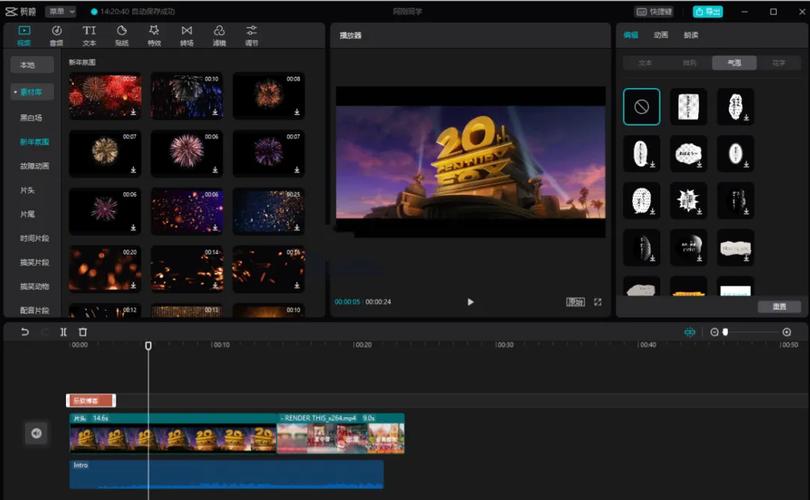Click the 导出 export button
810x500 pixels.
tap(708, 11)
